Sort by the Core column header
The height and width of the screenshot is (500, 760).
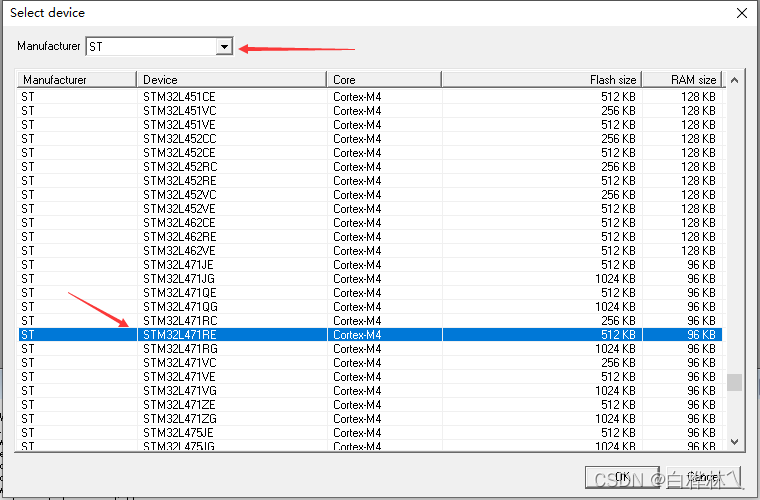(x=384, y=79)
